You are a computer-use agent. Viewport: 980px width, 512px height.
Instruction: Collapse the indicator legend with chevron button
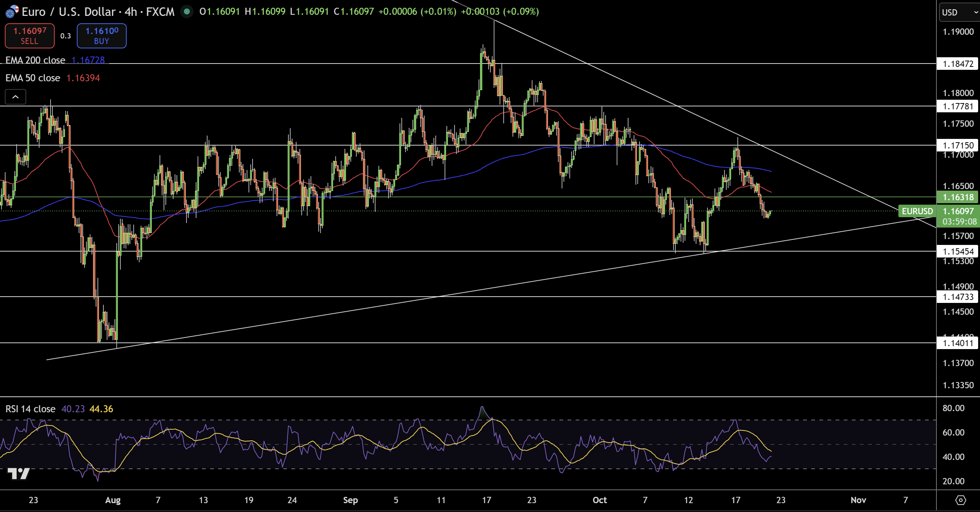pyautogui.click(x=15, y=97)
